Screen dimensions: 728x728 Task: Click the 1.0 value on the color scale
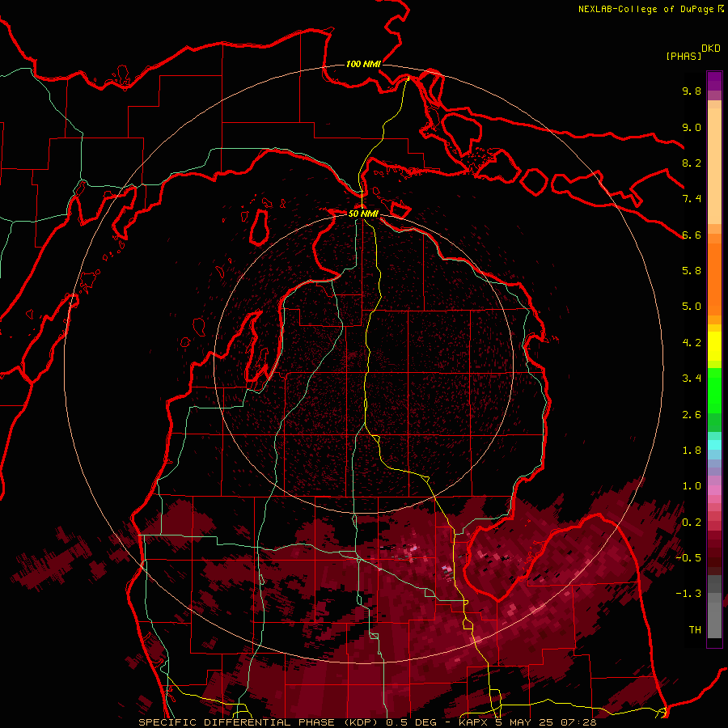692,486
